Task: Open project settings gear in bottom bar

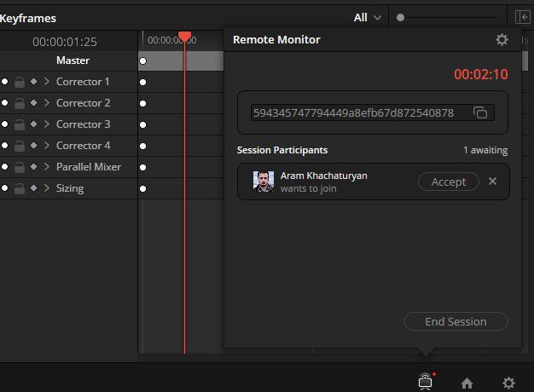Action: 508,383
